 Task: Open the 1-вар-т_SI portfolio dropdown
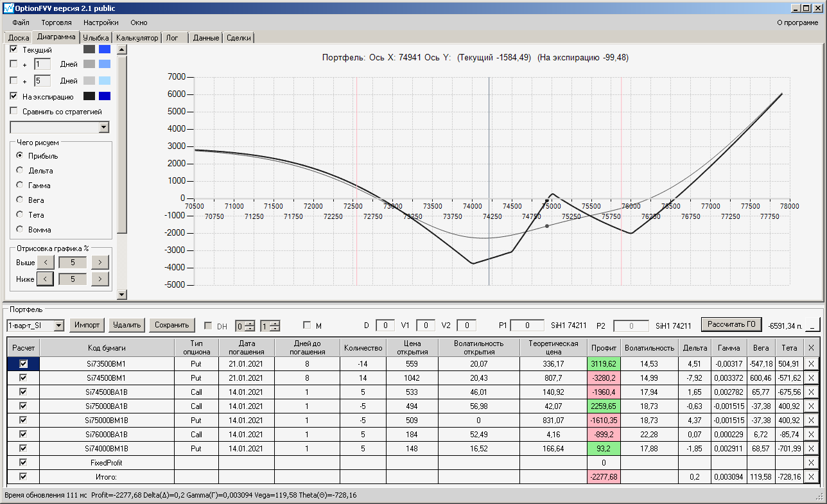click(x=59, y=326)
